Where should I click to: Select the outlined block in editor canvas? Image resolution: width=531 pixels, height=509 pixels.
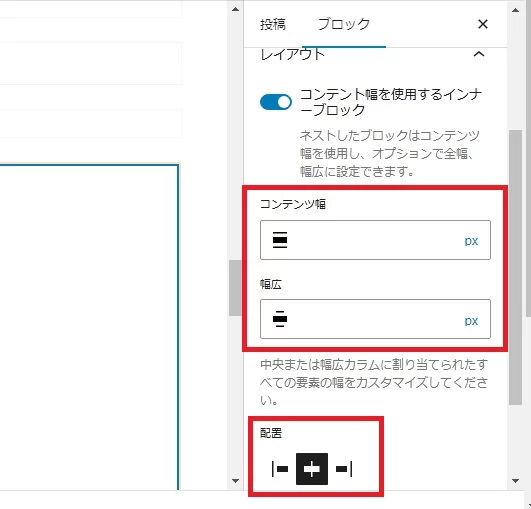click(89, 327)
